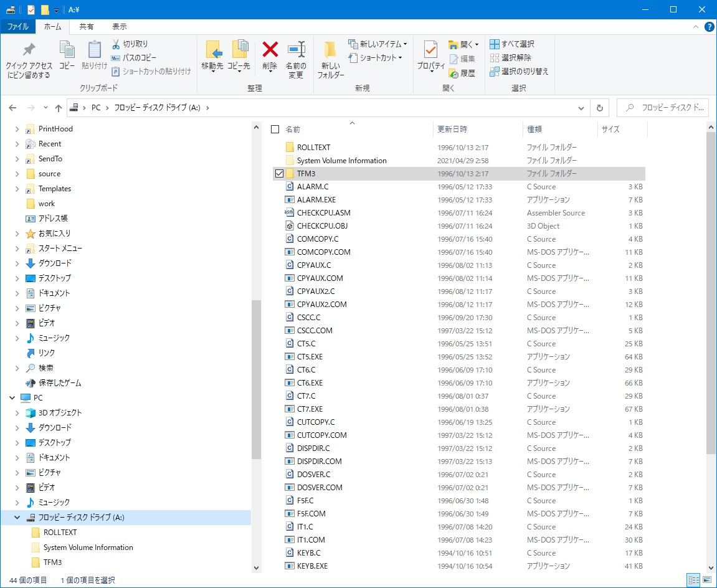Click Select None (選択解除)
This screenshot has width=717, height=588.
coord(511,57)
